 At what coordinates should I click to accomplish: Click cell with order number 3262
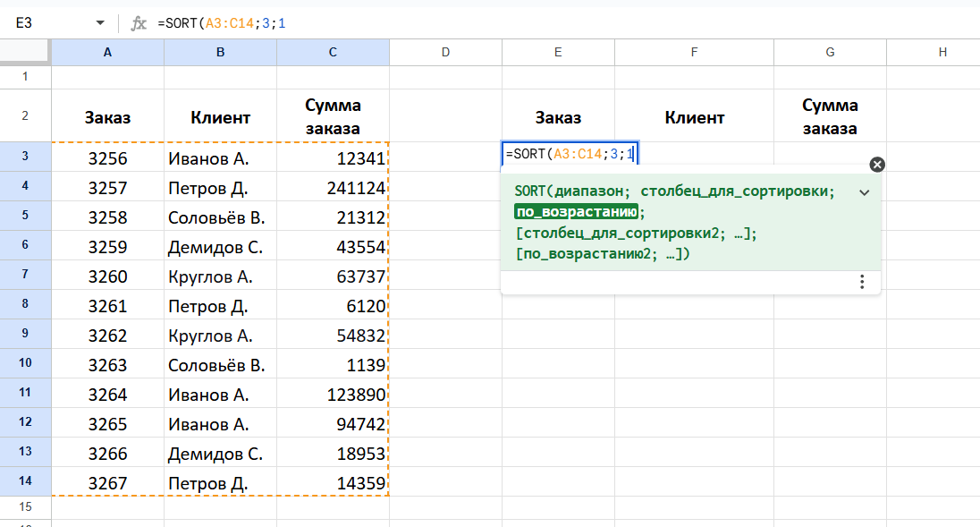[x=107, y=336]
